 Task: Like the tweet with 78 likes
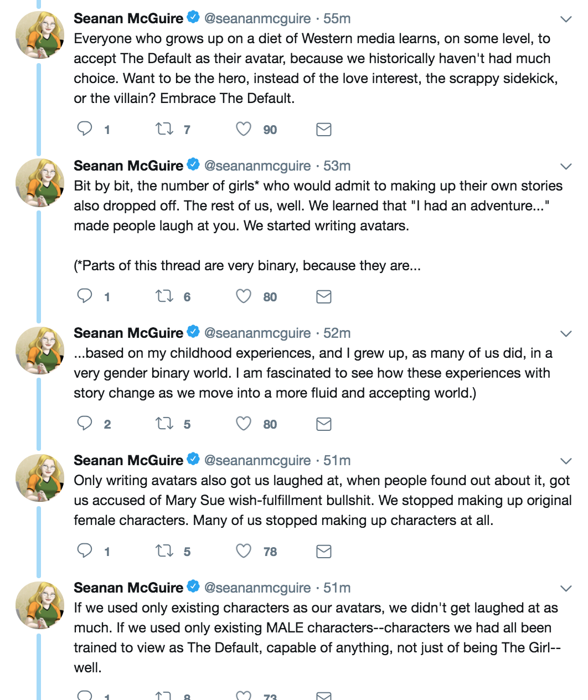point(244,551)
